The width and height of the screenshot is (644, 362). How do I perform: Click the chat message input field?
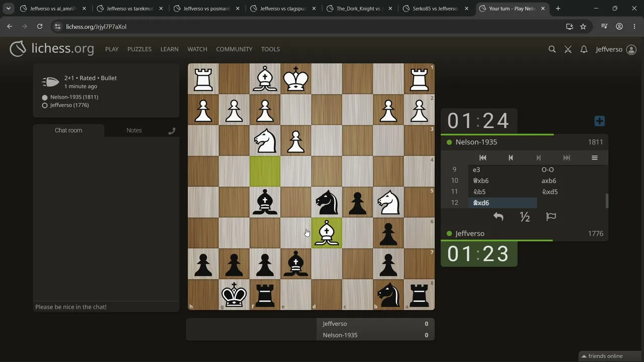[x=106, y=307]
